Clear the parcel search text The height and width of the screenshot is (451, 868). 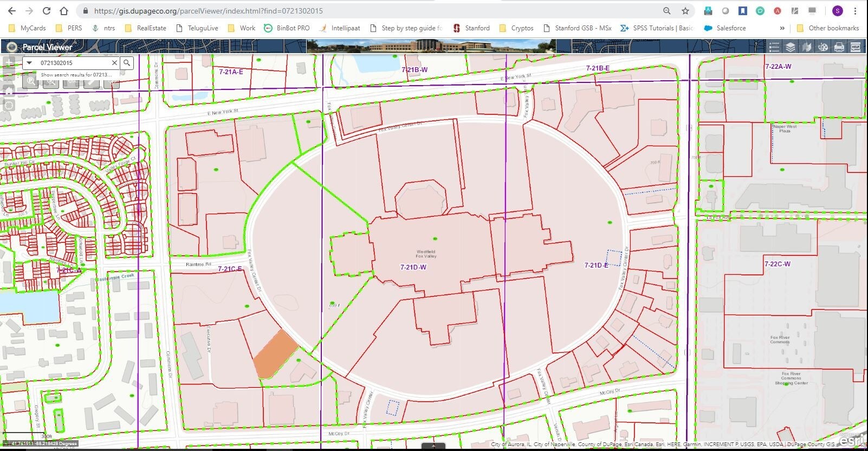(x=114, y=63)
